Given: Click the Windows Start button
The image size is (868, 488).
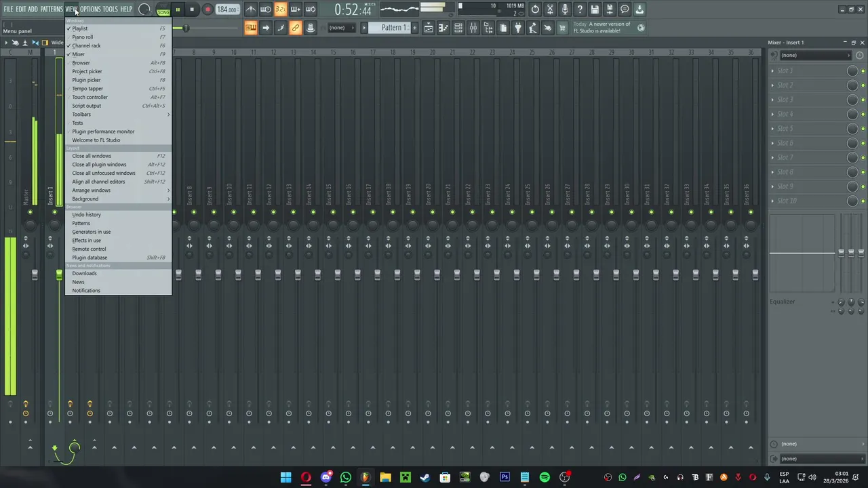Looking at the screenshot, I should 285,477.
